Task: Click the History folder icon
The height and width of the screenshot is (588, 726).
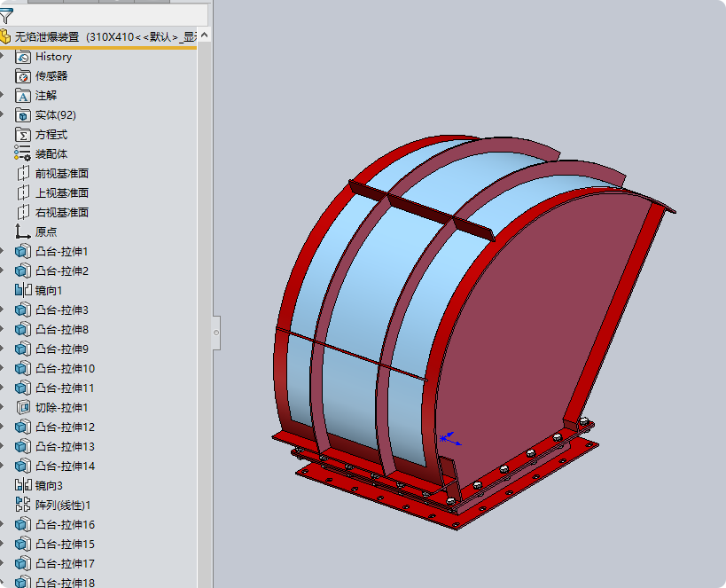Action: pyautogui.click(x=23, y=57)
